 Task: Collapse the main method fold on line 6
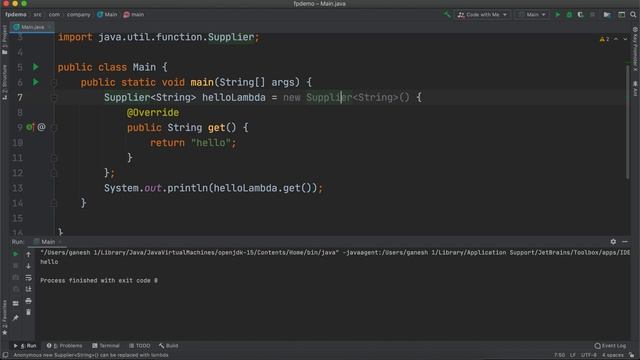(x=53, y=82)
